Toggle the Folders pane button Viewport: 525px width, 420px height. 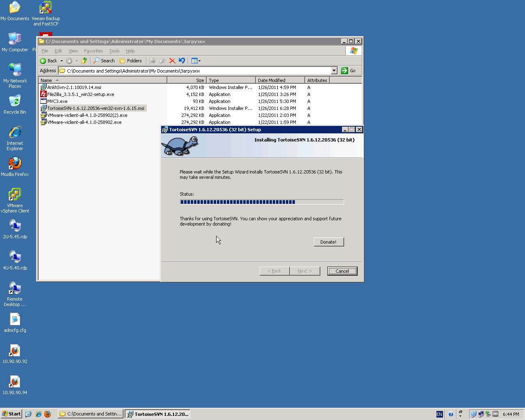click(130, 61)
